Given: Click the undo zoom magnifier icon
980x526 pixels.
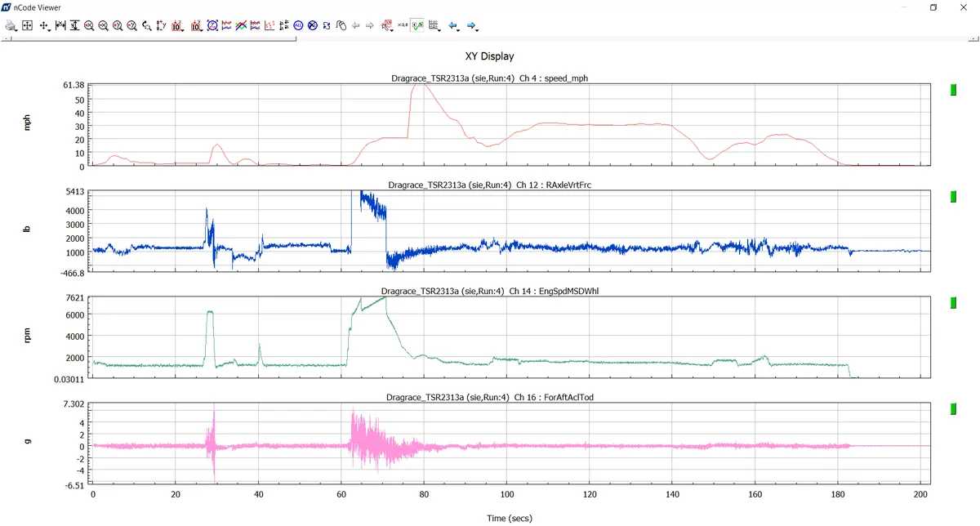Looking at the screenshot, I should 146,25.
